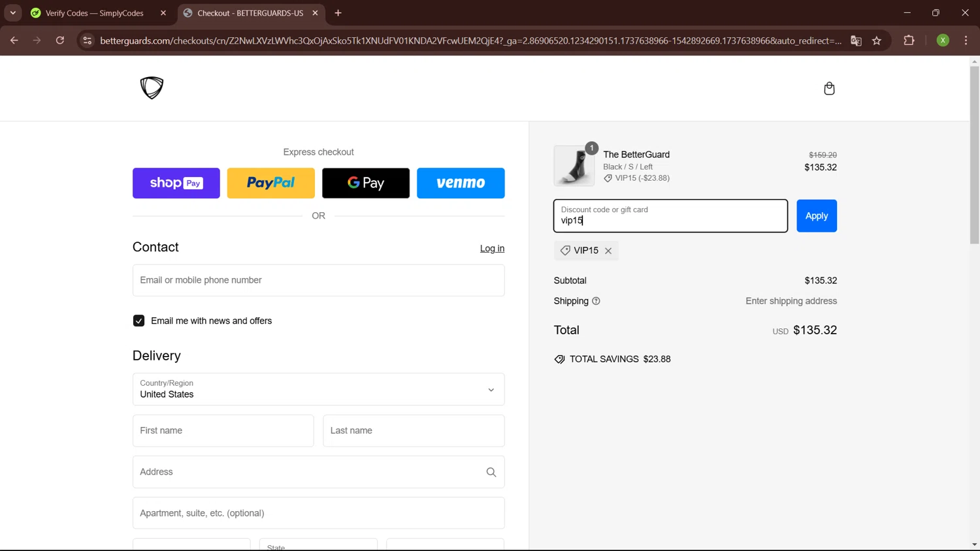Image resolution: width=980 pixels, height=551 pixels.
Task: Click the Apartment, suite, etc. field
Action: (x=318, y=513)
